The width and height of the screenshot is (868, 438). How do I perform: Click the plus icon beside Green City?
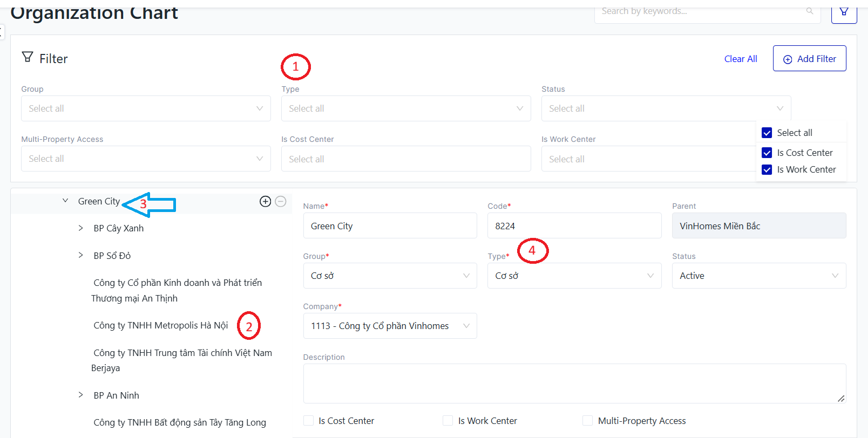pos(265,201)
